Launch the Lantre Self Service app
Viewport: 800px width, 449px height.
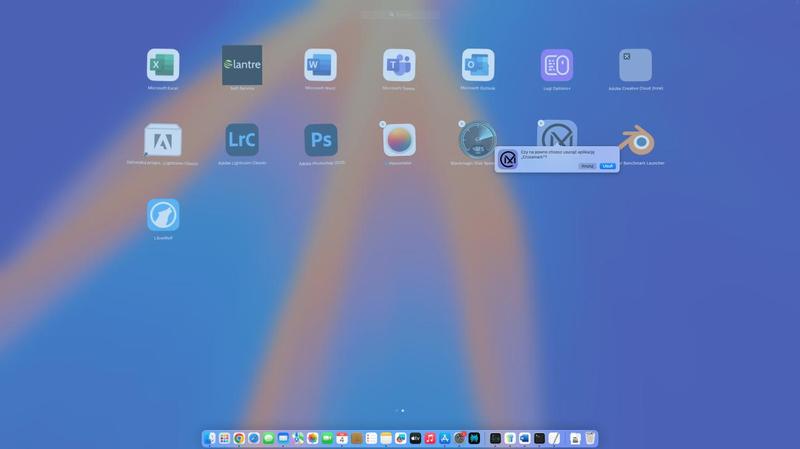pos(242,65)
